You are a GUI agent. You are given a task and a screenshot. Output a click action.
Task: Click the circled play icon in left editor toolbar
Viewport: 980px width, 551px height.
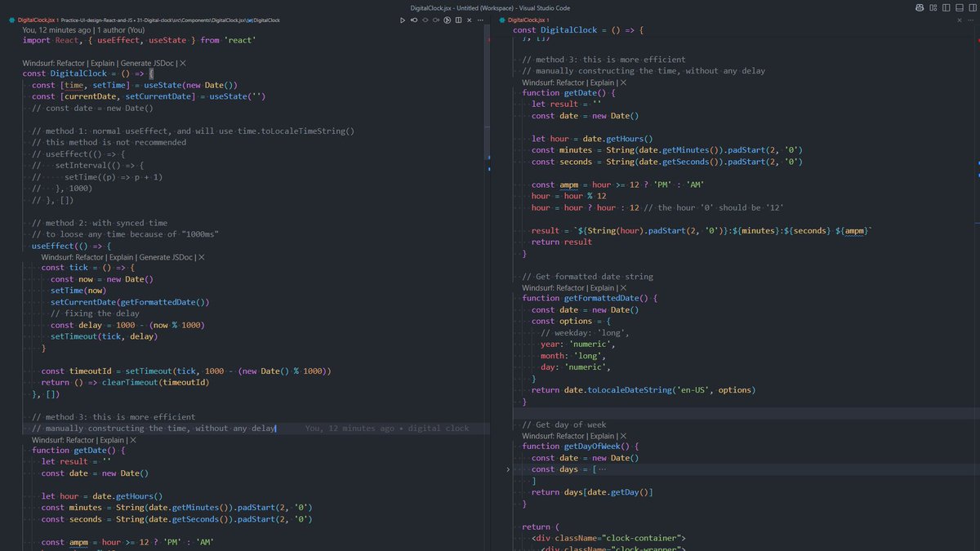click(x=448, y=20)
